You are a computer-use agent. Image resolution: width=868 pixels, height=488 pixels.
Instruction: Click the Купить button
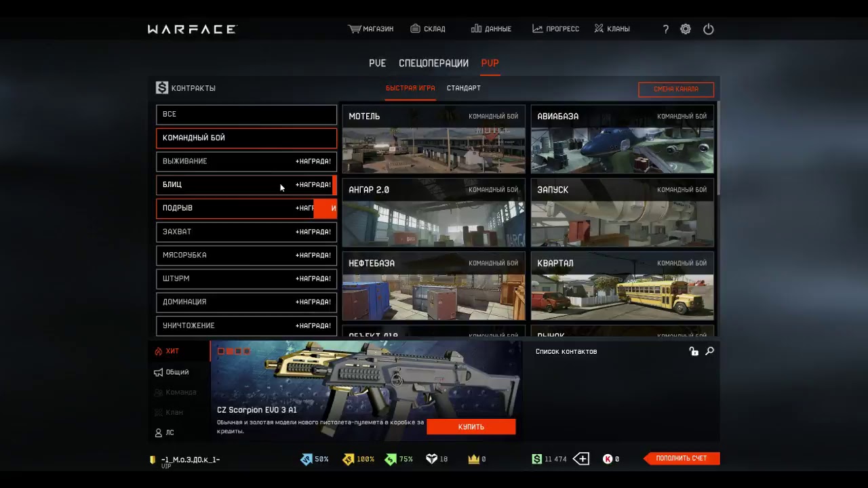(x=471, y=427)
